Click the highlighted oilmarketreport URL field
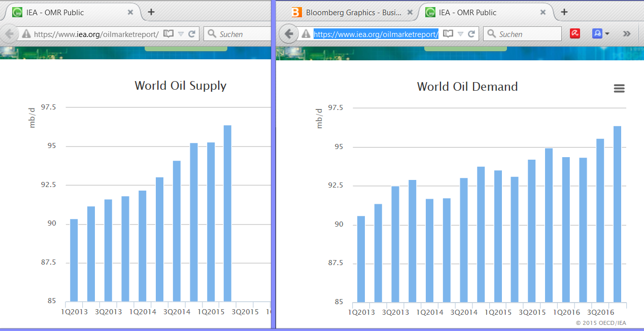The width and height of the screenshot is (644, 331). [376, 33]
